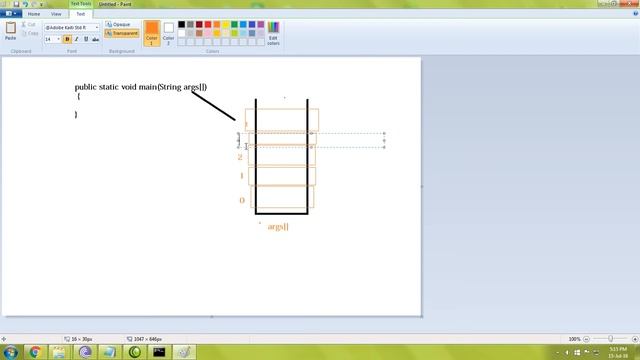Click the zoom out minus button
Screen dimensions: 640x360
coord(586,339)
